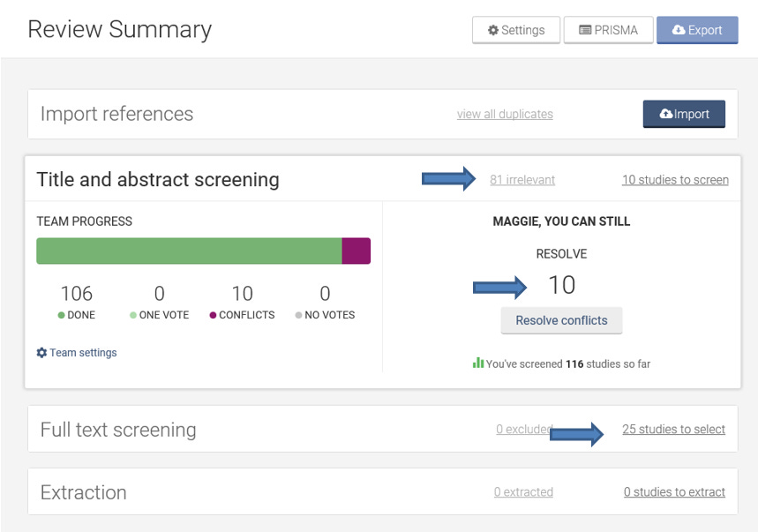758x532 pixels.
Task: Open the 10 studies to screen
Action: 675,179
